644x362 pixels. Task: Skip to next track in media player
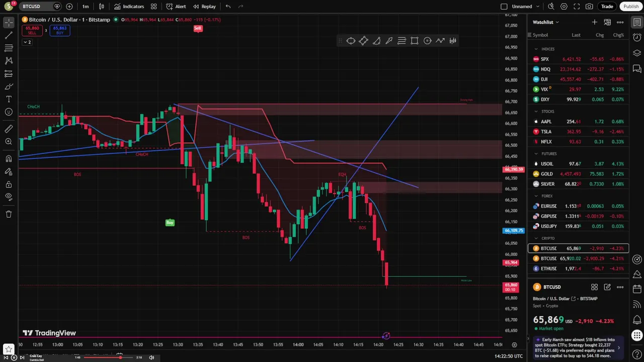point(22,357)
